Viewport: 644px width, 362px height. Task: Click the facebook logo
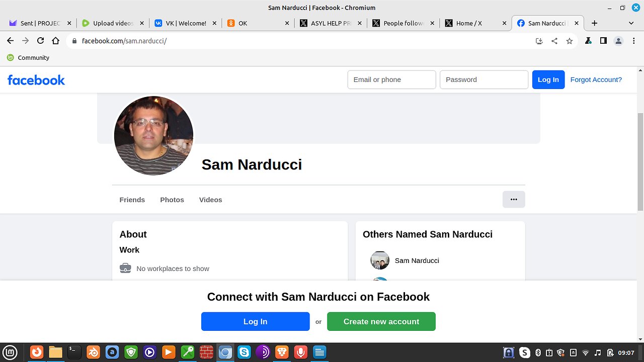pyautogui.click(x=36, y=80)
